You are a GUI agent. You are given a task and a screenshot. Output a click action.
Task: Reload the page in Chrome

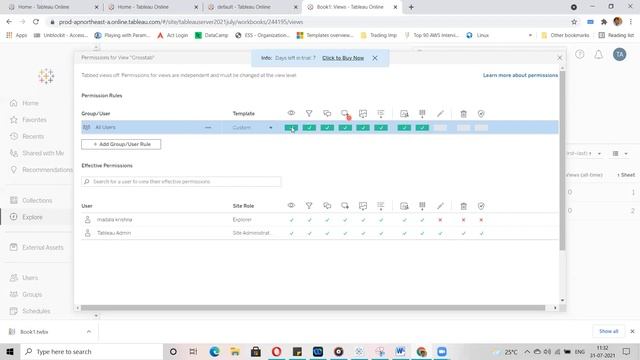tap(36, 22)
